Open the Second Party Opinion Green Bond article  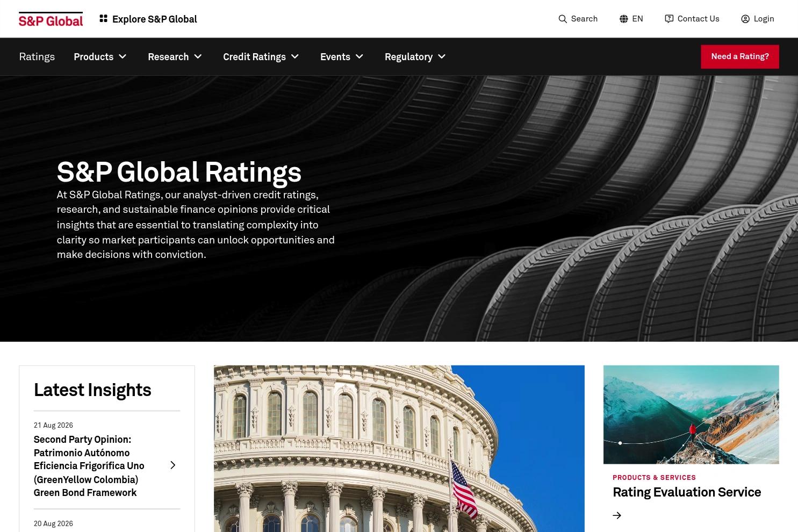point(89,466)
